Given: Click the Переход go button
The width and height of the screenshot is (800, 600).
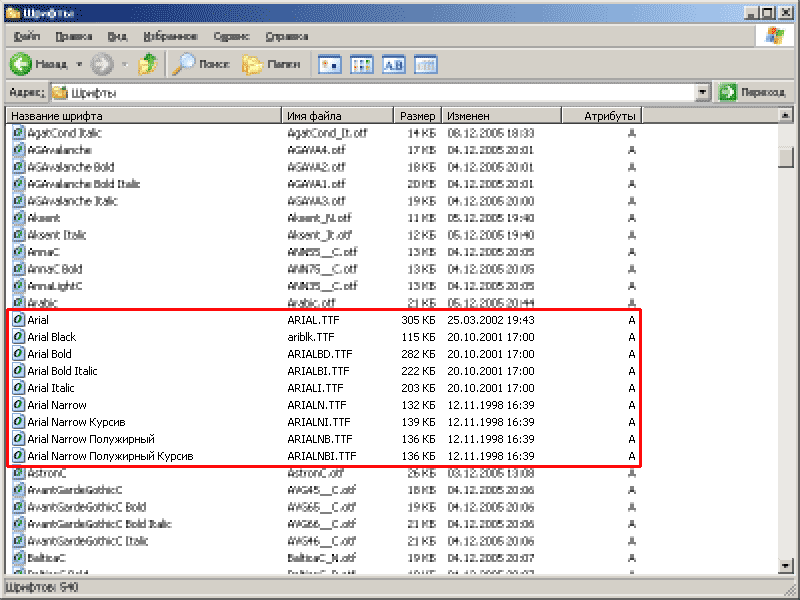Looking at the screenshot, I should click(752, 92).
